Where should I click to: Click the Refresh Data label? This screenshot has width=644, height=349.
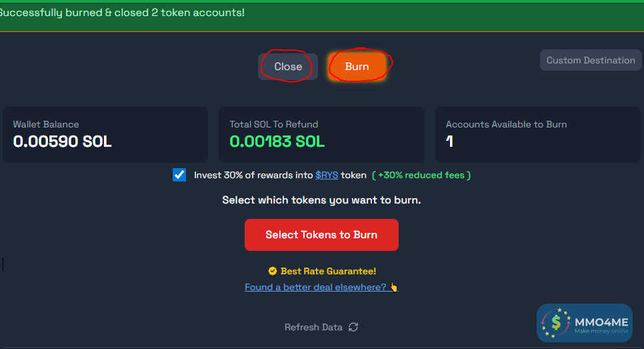coord(313,327)
